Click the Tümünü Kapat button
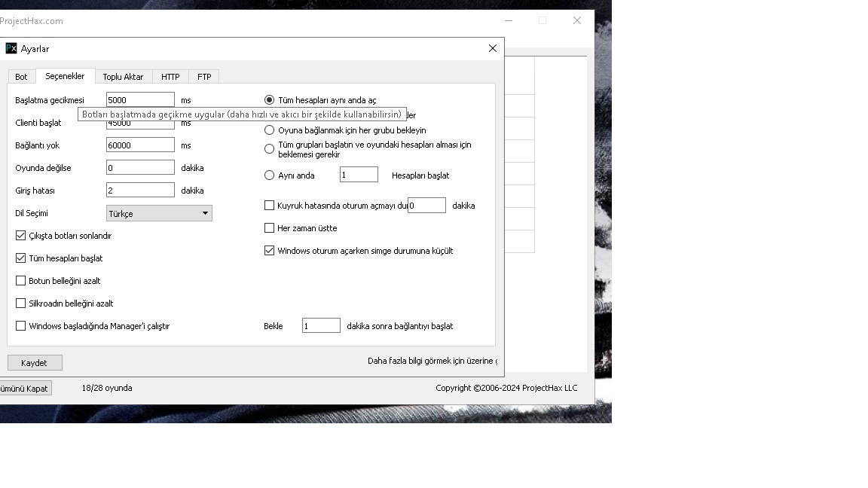The width and height of the screenshot is (868, 488). [25, 388]
